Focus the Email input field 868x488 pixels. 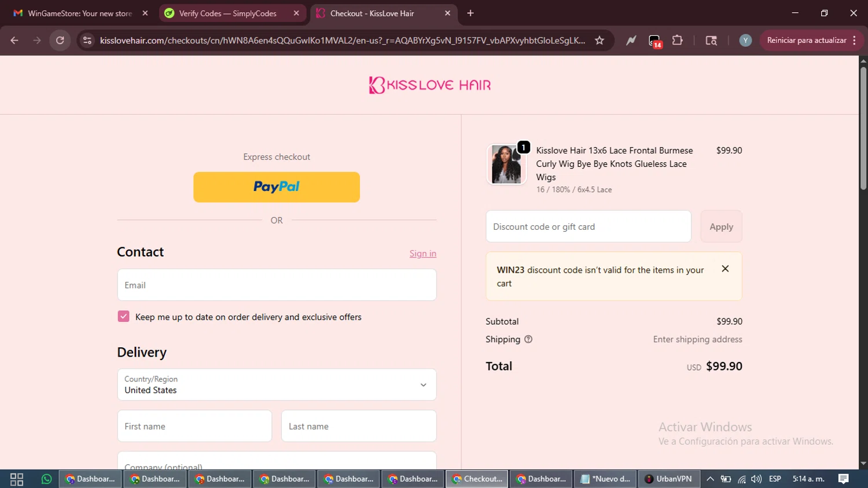point(277,285)
